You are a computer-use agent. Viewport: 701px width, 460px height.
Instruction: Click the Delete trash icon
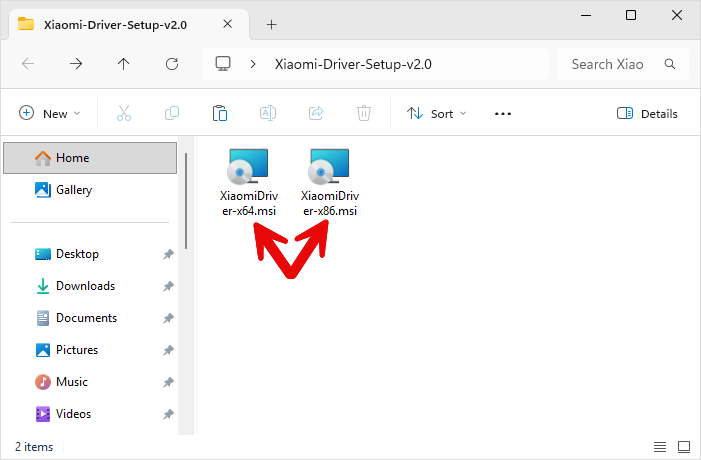pos(364,113)
